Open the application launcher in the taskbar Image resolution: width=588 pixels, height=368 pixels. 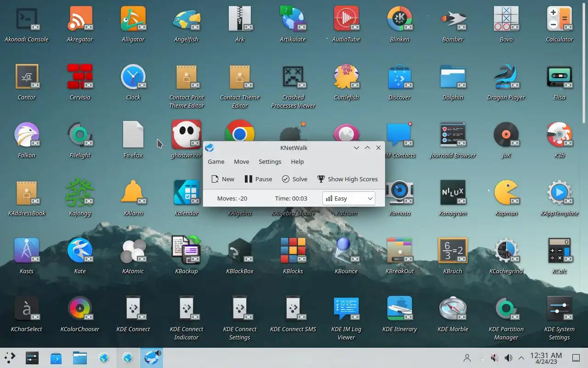click(10, 358)
